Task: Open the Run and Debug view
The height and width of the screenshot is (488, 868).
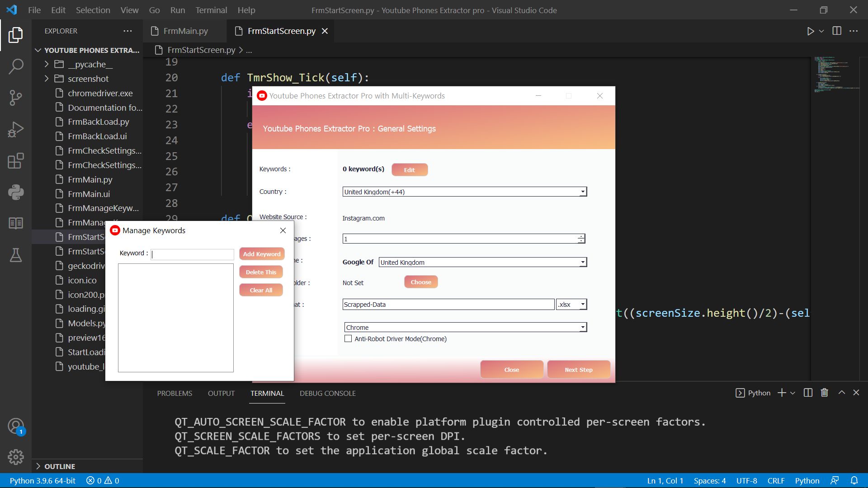Action: (x=15, y=129)
